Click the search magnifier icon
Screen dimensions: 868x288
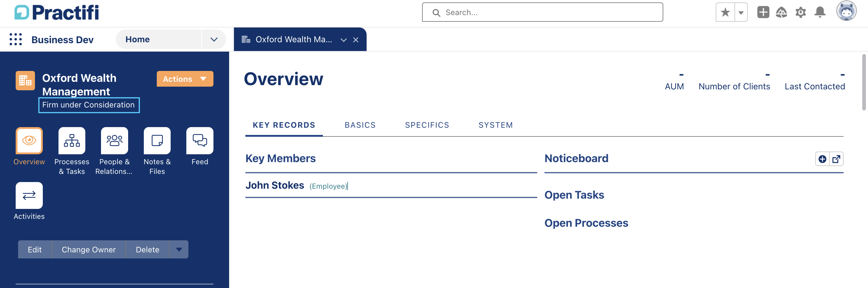(436, 13)
